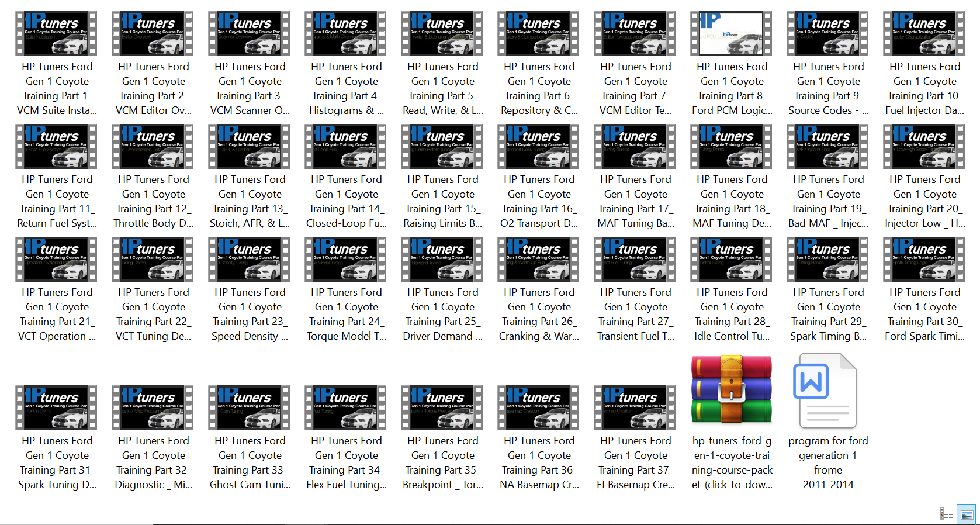Screen dimensions: 980x525
Task: Select Training Part 21 VCT Operation video icon
Action: (57, 259)
